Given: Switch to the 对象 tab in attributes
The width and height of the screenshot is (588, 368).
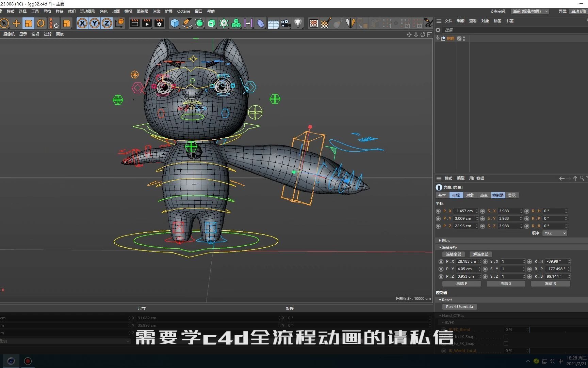Looking at the screenshot, I should click(x=470, y=195).
